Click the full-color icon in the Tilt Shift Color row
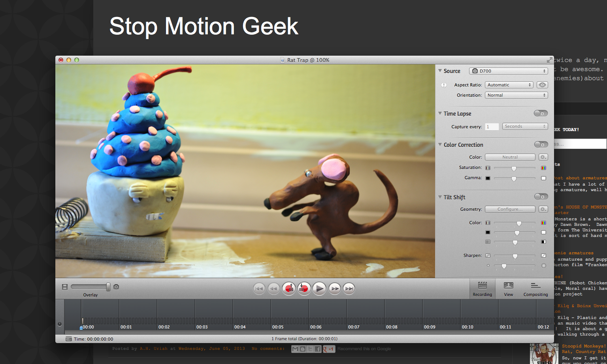 [543, 223]
